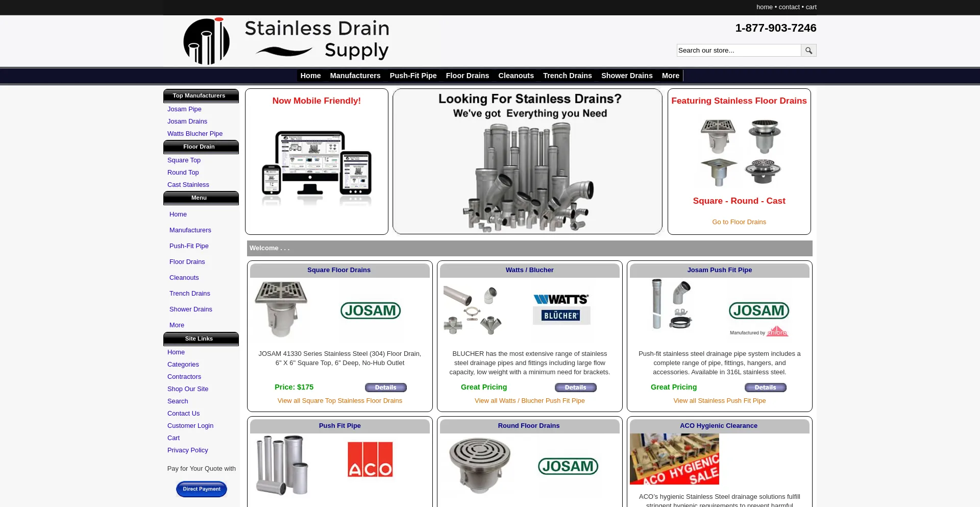View all Stainless Push Fit Pipe link
This screenshot has width=980, height=507.
click(x=720, y=401)
